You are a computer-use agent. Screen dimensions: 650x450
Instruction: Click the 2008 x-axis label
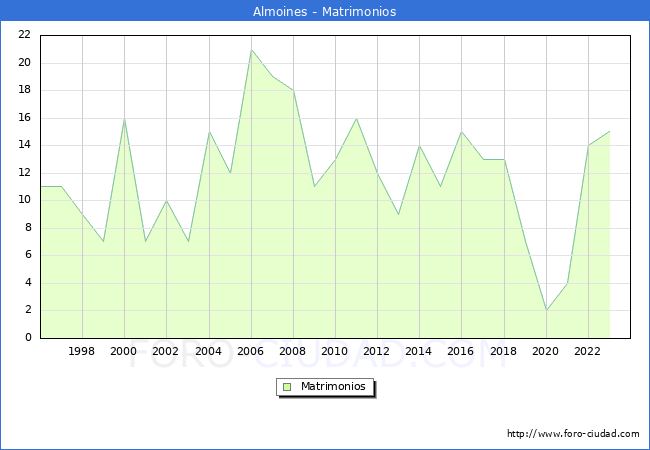293,351
